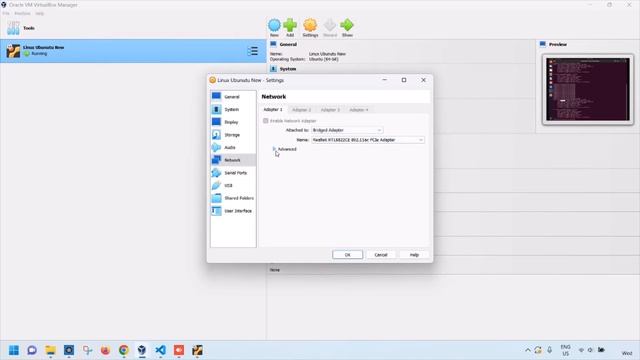Open the Machine menu in VirtualBox Manager

(x=22, y=13)
